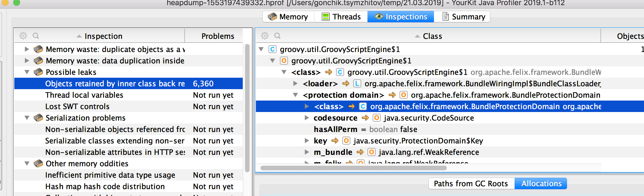The height and width of the screenshot is (196, 644).
Task: Click the object icon beside java.security.CodeSource
Action: pos(377,118)
